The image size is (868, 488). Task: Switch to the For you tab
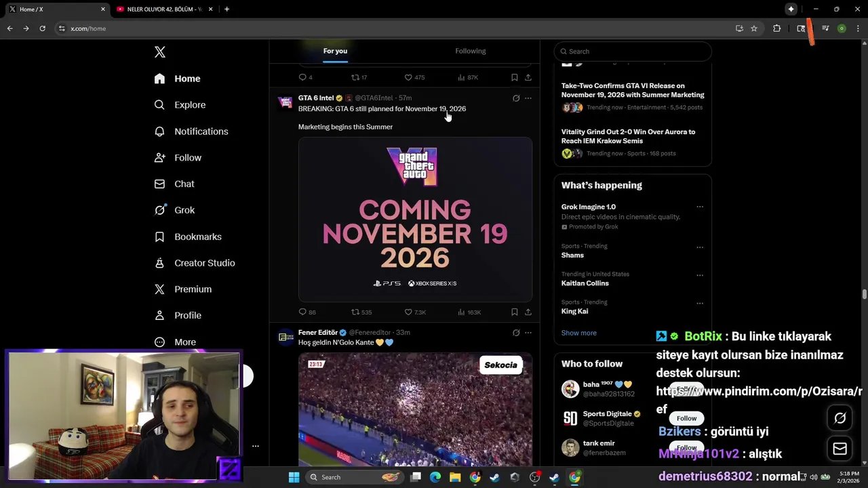335,51
